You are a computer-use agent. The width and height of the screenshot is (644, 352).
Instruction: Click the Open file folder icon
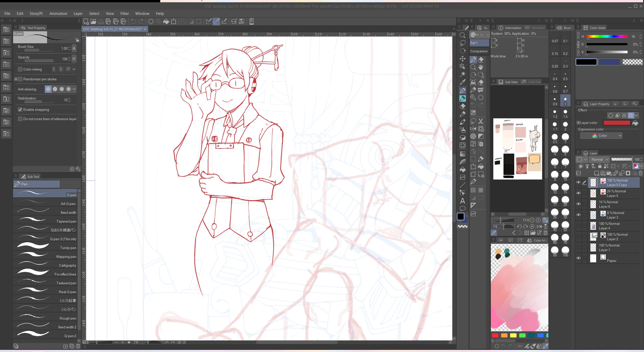point(93,21)
